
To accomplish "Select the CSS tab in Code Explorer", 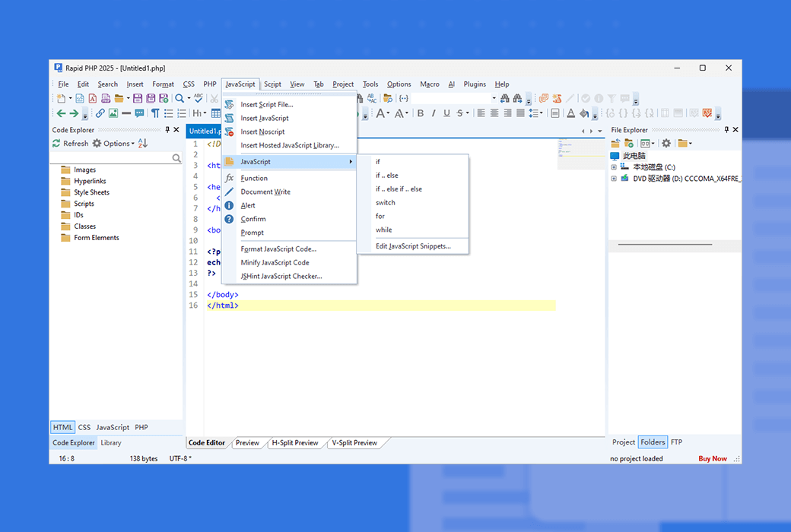I will pyautogui.click(x=84, y=427).
